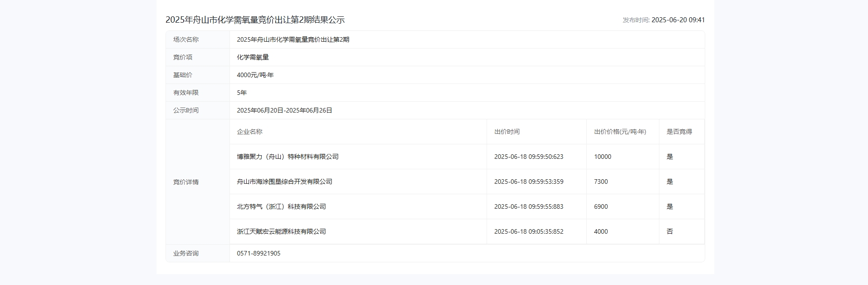Click bid time 2025-06-18 09:59:55:883
This screenshot has width=868, height=285.
pyautogui.click(x=529, y=206)
